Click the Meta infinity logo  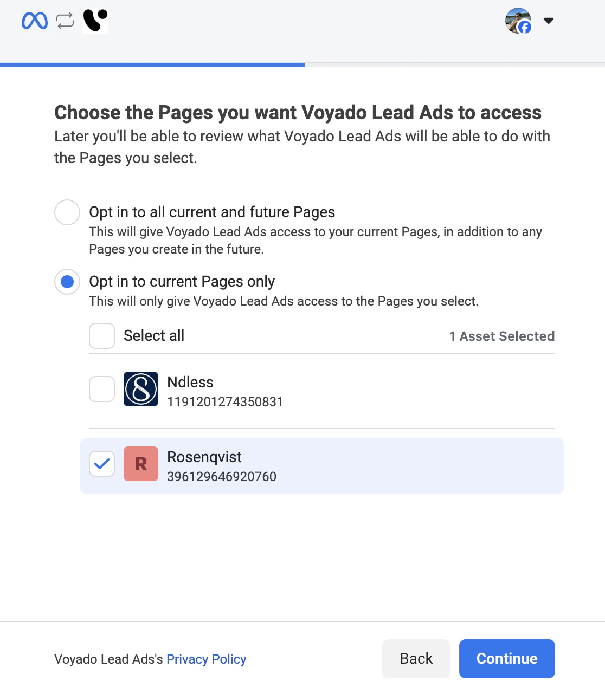point(34,21)
